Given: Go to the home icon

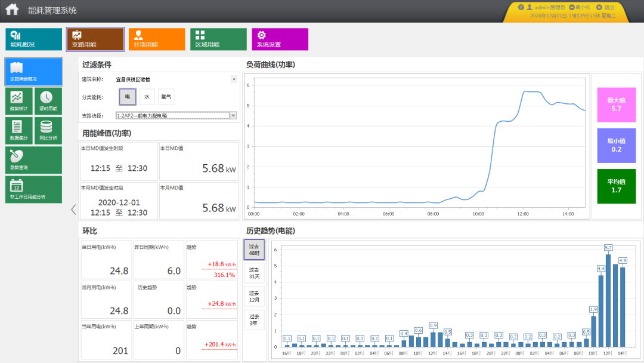Looking at the screenshot, I should [x=12, y=10].
